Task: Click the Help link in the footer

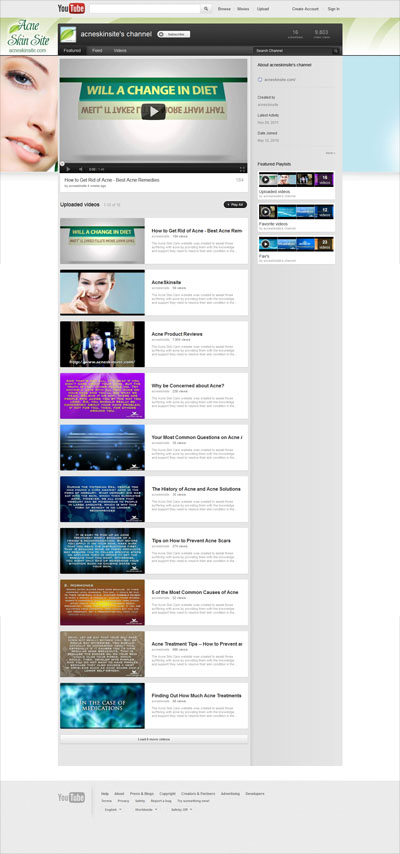Action: (105, 794)
